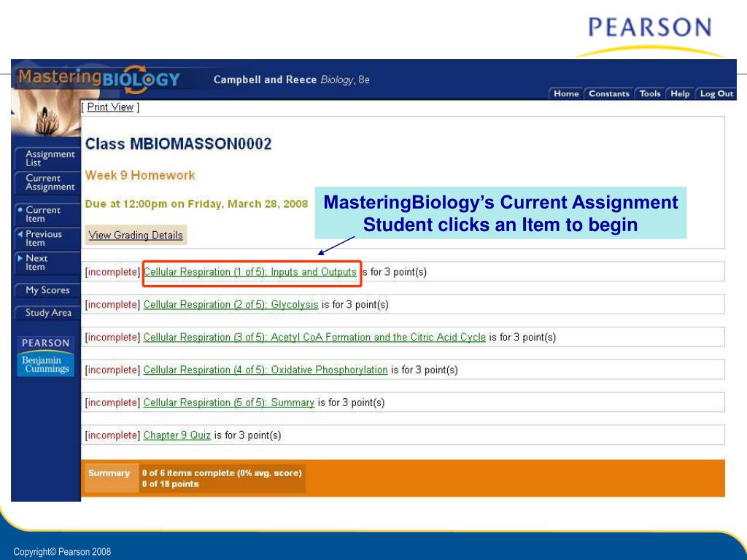This screenshot has width=747, height=560.
Task: Select Current Item with bullet icon
Action: click(47, 214)
